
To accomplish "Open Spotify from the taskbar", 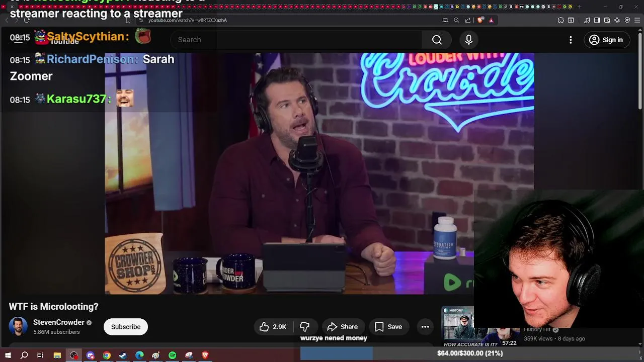I will tap(172, 355).
